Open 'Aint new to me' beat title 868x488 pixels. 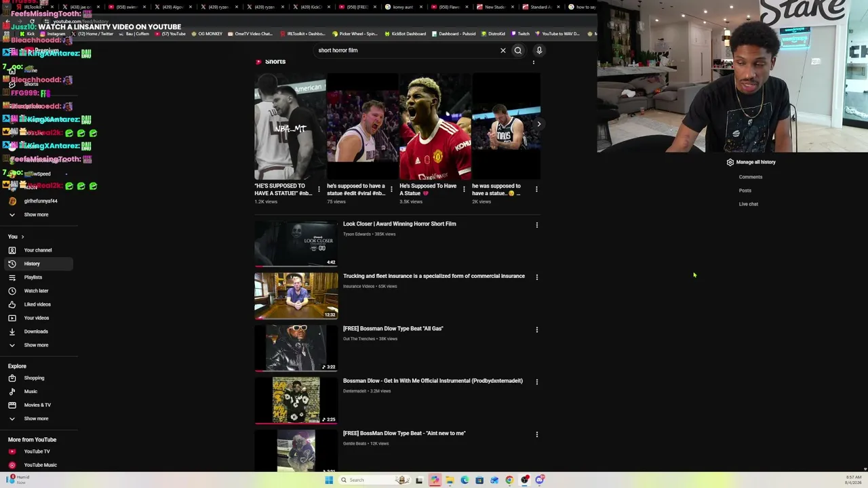tap(404, 433)
